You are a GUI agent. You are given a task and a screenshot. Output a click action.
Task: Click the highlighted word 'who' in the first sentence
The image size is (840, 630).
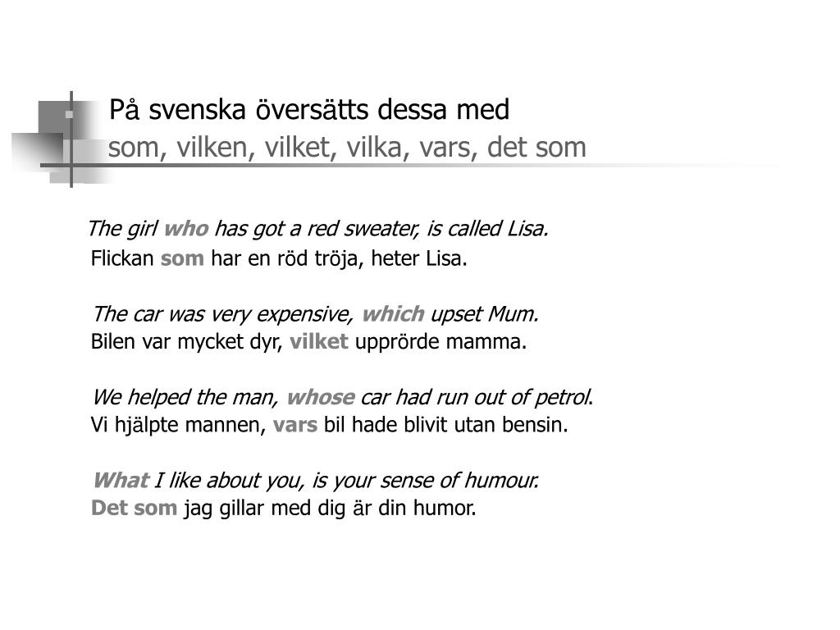[x=186, y=229]
